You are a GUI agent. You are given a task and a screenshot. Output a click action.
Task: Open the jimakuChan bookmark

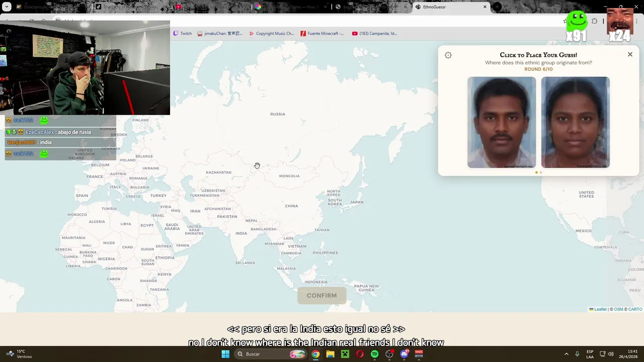coord(220,34)
